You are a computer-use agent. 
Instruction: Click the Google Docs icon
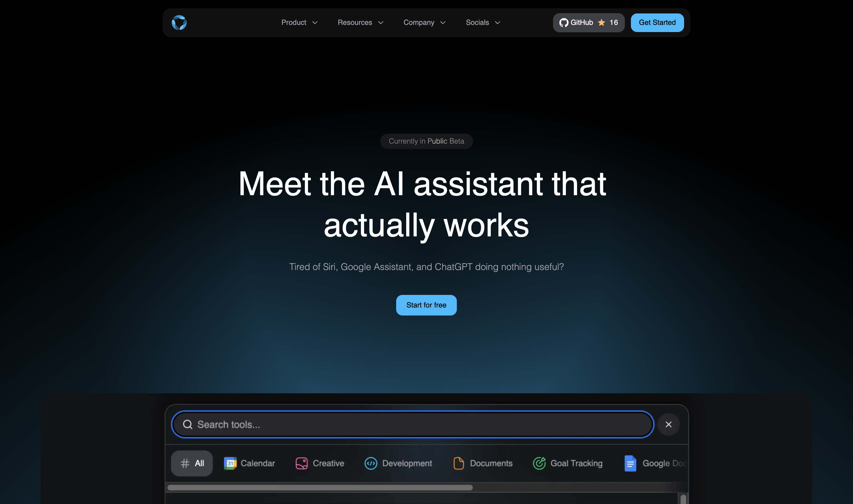630,463
